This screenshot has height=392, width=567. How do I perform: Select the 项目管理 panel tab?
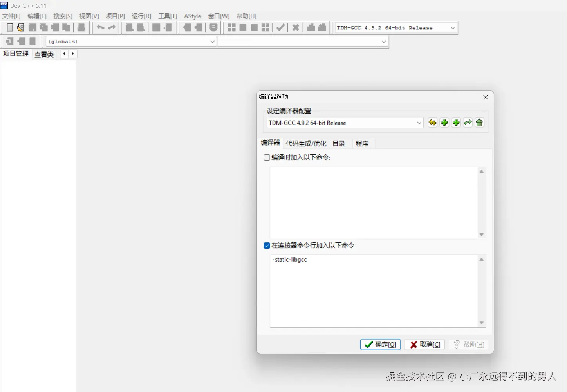tap(16, 54)
